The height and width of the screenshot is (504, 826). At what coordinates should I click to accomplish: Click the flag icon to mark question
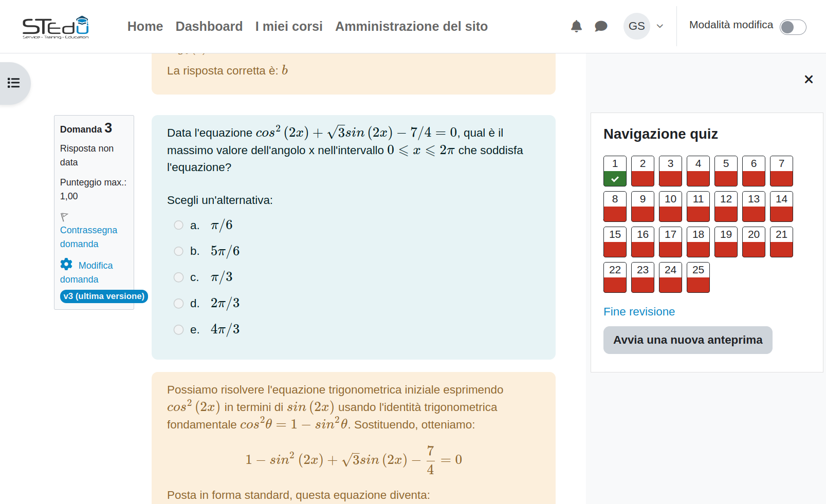[x=64, y=217]
